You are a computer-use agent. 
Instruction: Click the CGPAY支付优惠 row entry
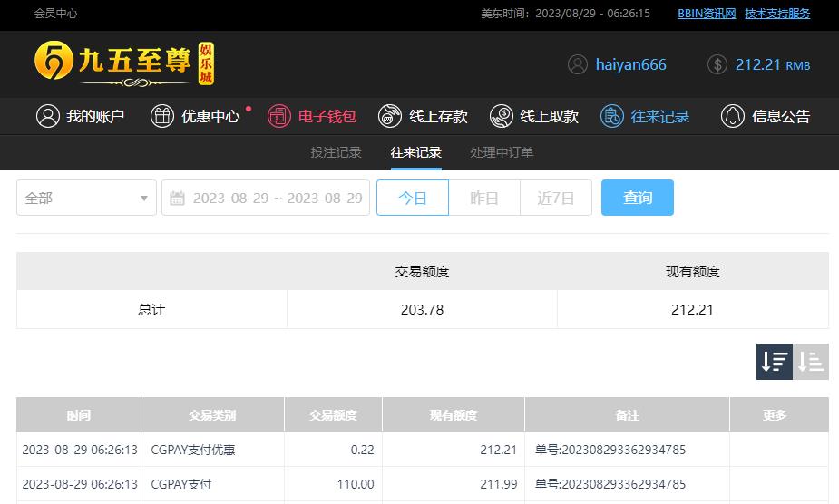tap(193, 450)
